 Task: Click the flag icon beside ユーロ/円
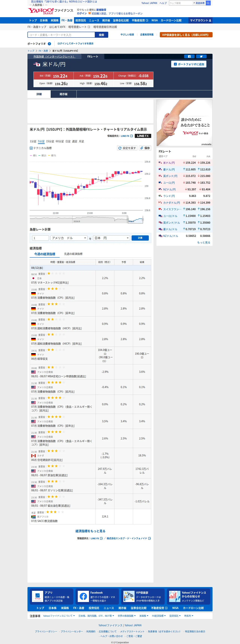(x=160, y=183)
